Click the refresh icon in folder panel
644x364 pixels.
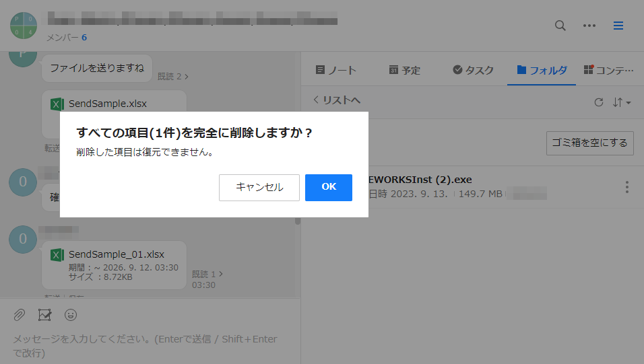click(598, 102)
